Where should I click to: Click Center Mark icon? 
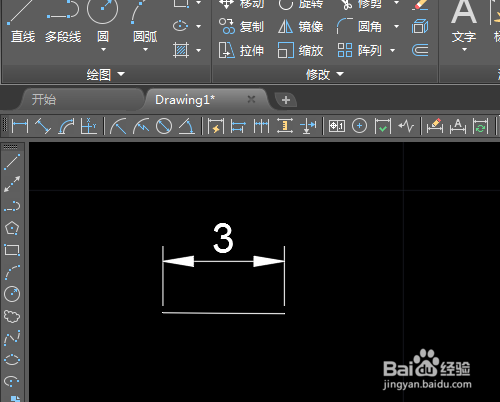pos(359,127)
